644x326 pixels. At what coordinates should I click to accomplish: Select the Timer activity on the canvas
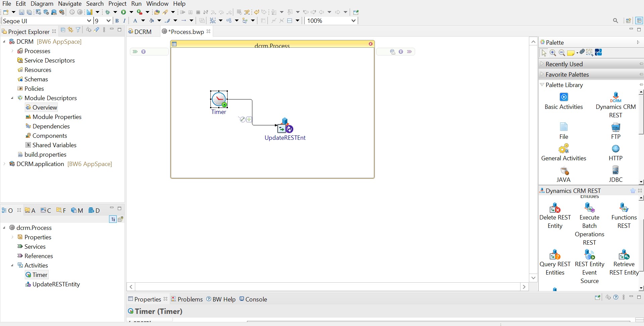[219, 99]
